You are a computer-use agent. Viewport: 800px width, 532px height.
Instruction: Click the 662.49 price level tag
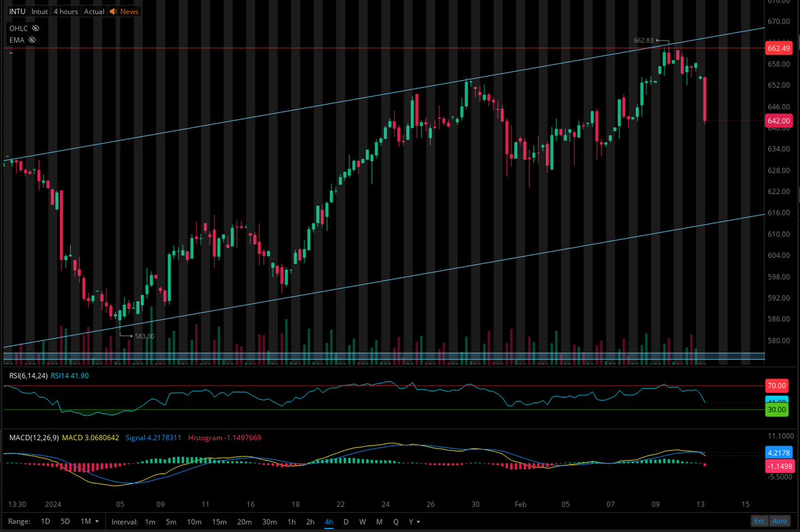[779, 49]
